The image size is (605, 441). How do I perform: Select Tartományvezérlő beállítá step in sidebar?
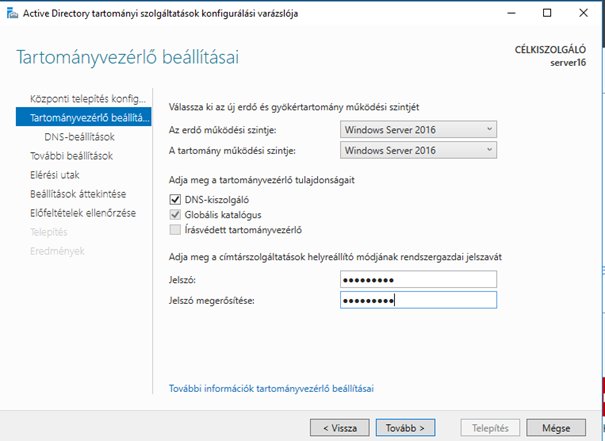pos(89,118)
